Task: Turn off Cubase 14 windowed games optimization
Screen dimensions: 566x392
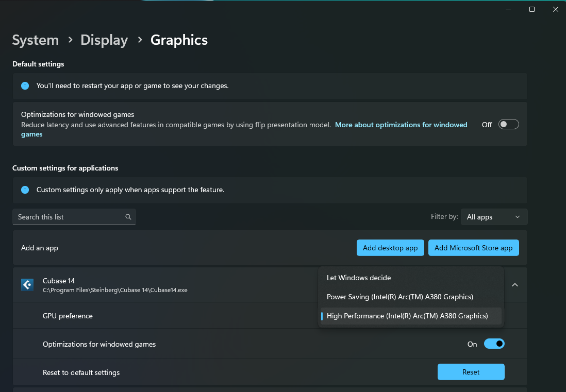Action: pos(494,344)
